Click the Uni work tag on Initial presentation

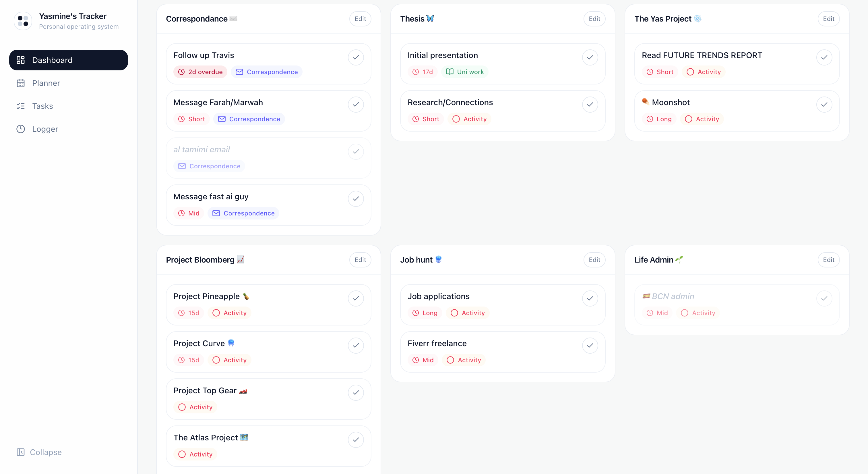tap(465, 72)
